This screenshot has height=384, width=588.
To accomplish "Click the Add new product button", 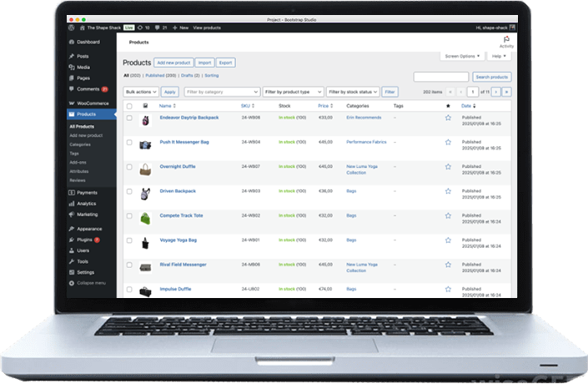I will pos(173,63).
